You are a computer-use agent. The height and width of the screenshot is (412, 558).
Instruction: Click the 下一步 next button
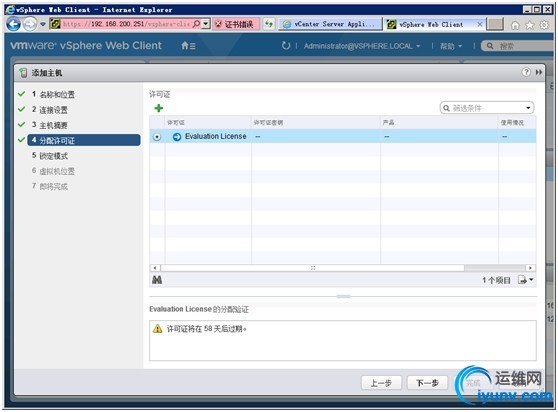[x=427, y=383]
